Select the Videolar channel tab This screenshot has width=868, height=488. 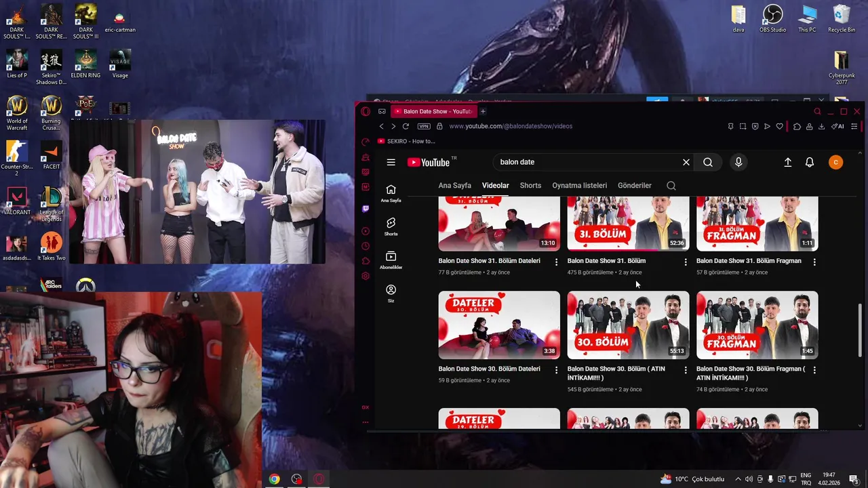495,186
